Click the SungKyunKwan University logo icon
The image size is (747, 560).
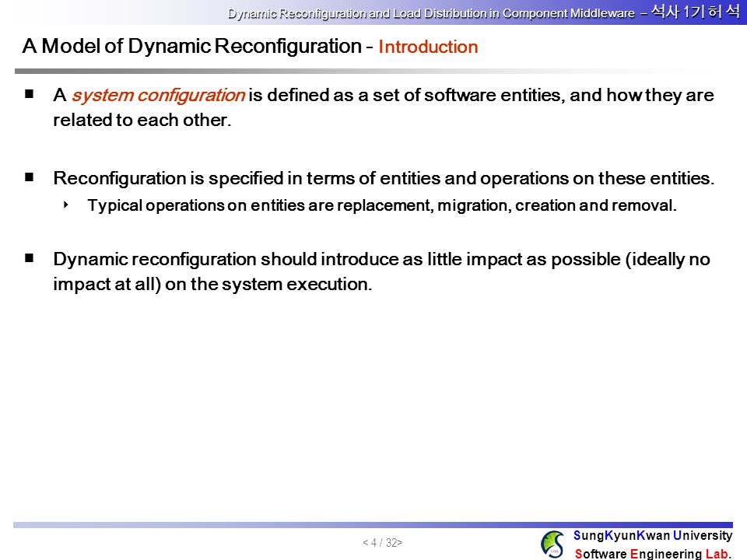coord(552,544)
